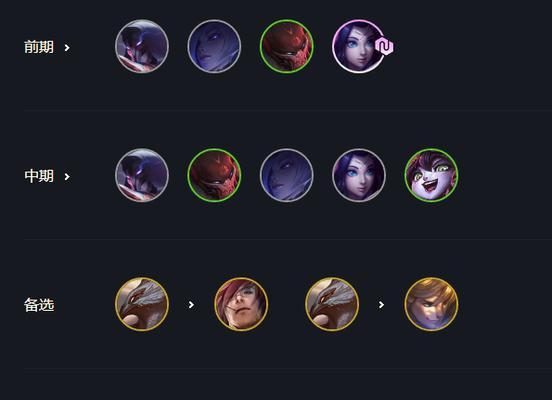Click the first bird-masked champion in 备选 row

[142, 304]
